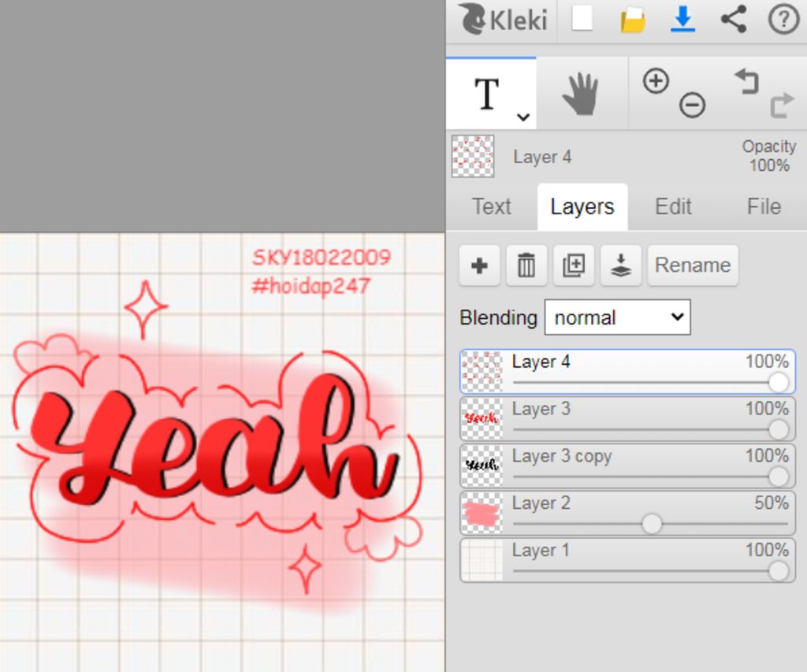Switch to the Layers tab

582,206
